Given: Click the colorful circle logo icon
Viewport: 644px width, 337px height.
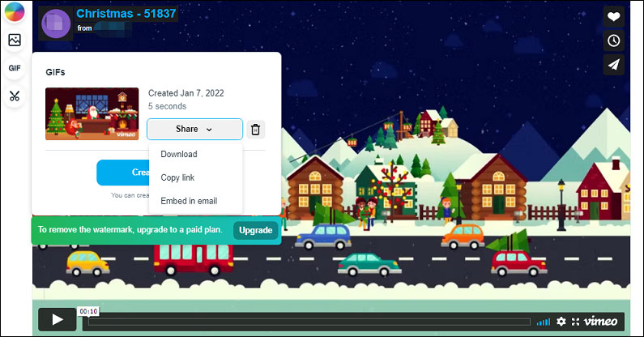Looking at the screenshot, I should [15, 11].
